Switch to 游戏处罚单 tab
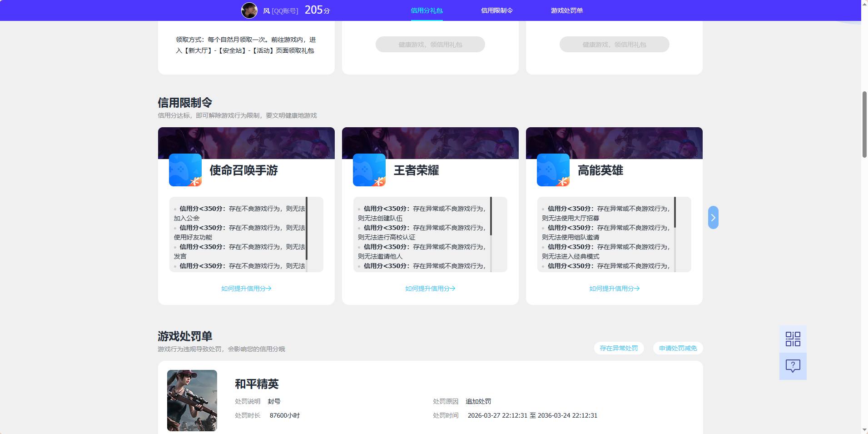 [x=567, y=10]
